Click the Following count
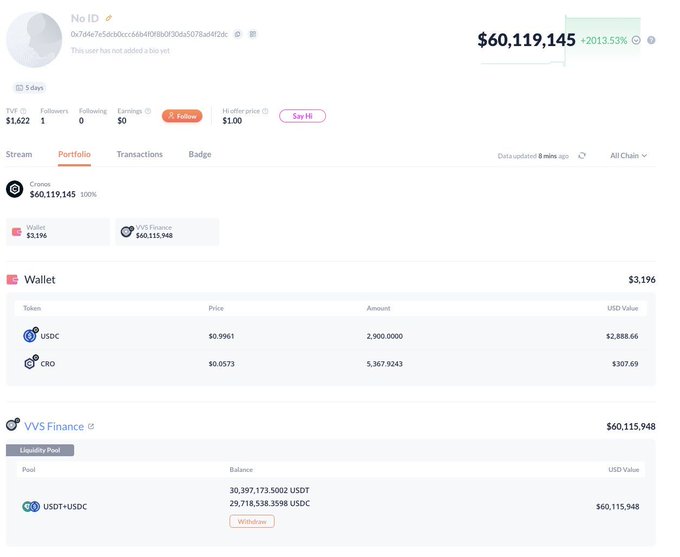Viewport: 680px width, 557px height. coord(81,121)
